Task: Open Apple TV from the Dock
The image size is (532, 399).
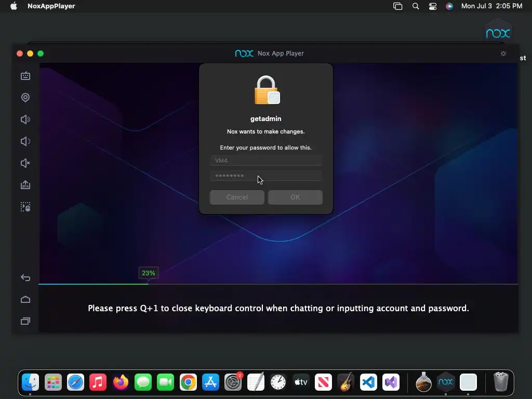Action: 301,382
